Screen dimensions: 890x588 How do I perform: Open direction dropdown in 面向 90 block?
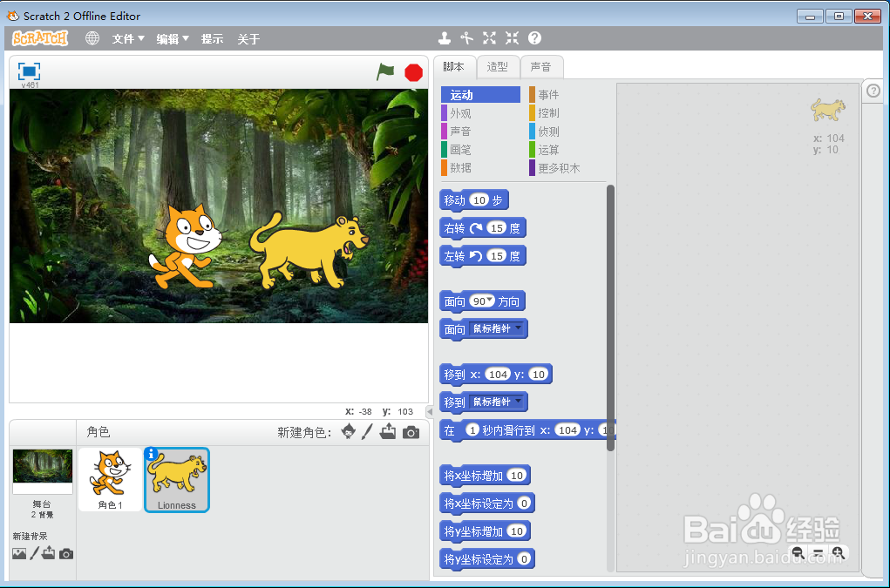pos(490,300)
